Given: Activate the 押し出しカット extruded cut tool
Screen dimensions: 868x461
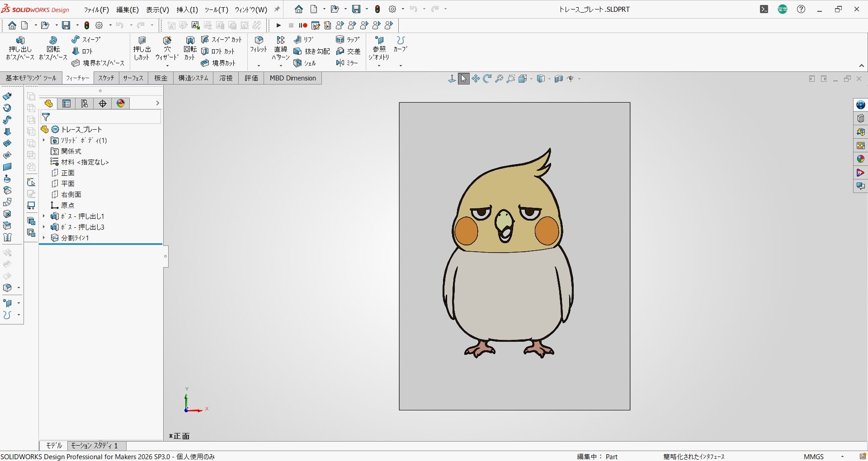Looking at the screenshot, I should 142,48.
